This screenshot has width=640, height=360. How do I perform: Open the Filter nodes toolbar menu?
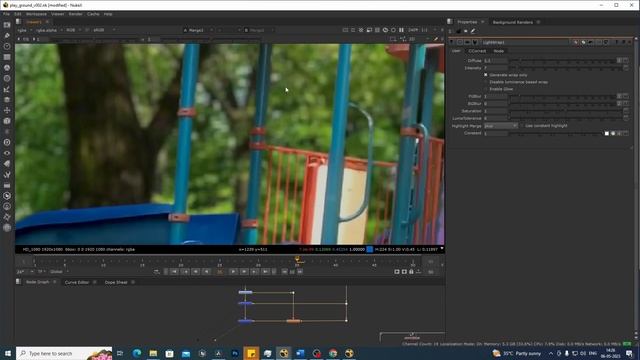[7, 78]
